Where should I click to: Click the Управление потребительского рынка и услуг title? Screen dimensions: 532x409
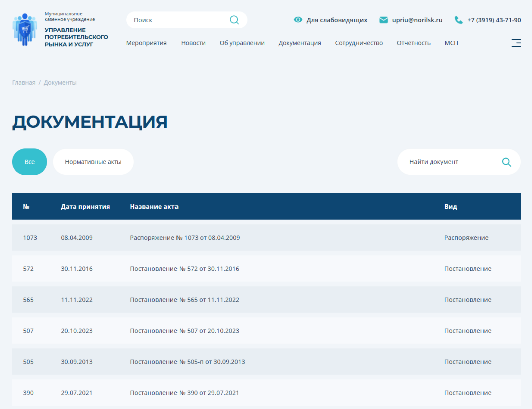(76, 37)
